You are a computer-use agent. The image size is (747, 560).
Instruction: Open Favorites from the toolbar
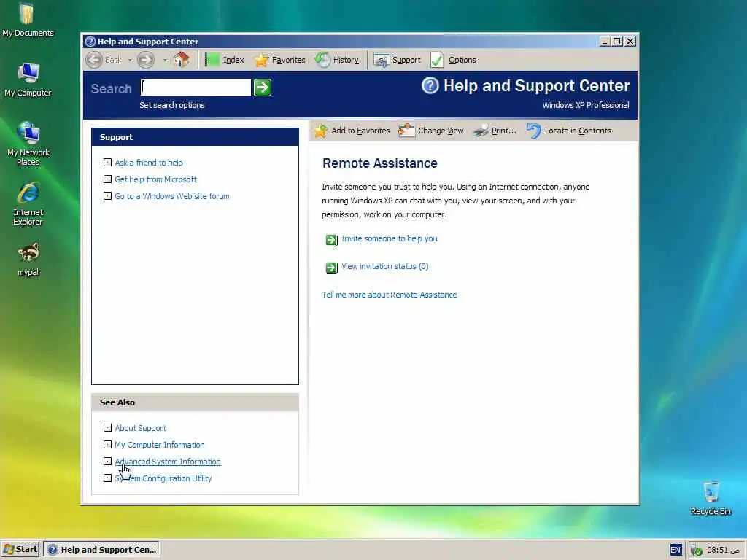279,60
